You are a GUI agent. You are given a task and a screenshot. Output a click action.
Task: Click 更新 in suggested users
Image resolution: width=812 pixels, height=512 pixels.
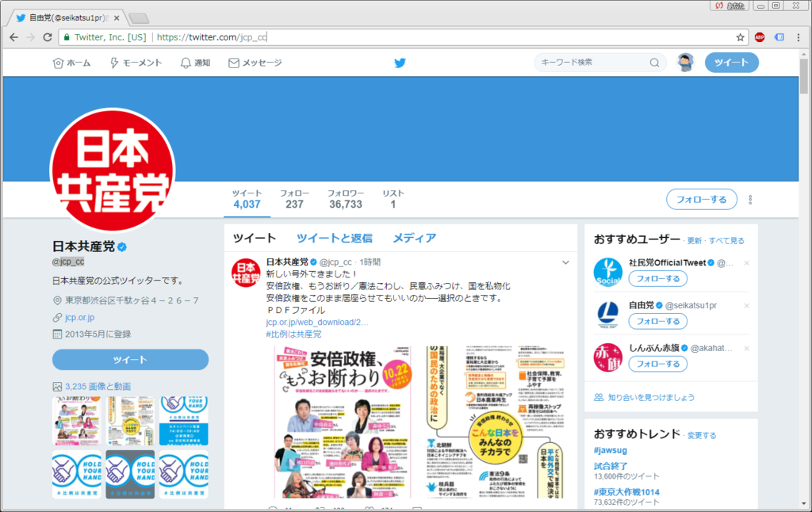tap(694, 241)
